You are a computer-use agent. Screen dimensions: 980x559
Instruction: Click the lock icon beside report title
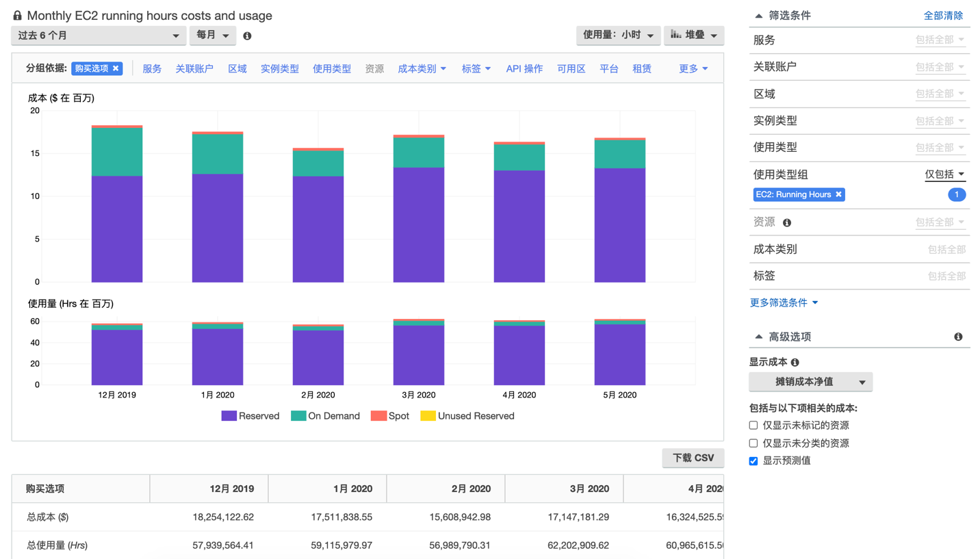tap(18, 16)
